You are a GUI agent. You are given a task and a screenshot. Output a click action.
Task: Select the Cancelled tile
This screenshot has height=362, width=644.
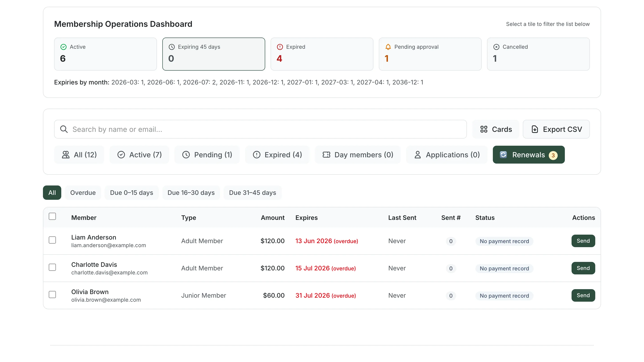[x=538, y=54]
